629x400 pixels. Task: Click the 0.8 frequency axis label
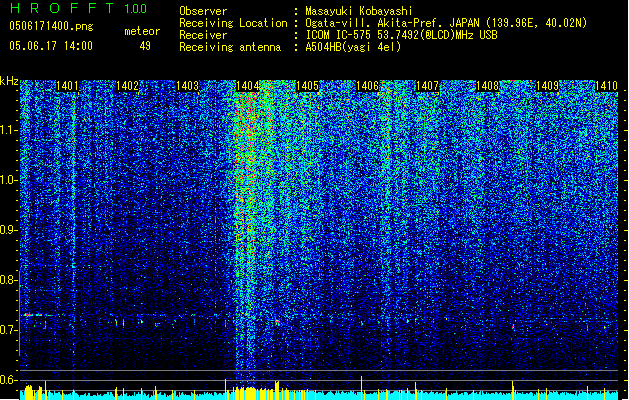coord(7,280)
